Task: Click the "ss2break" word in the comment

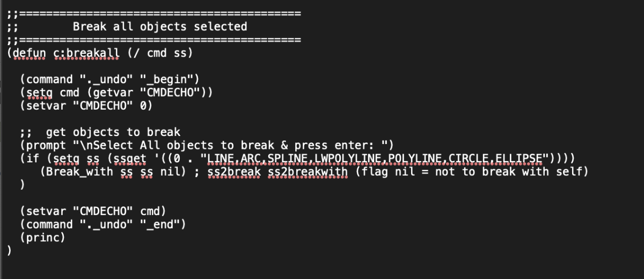Action: [x=234, y=171]
